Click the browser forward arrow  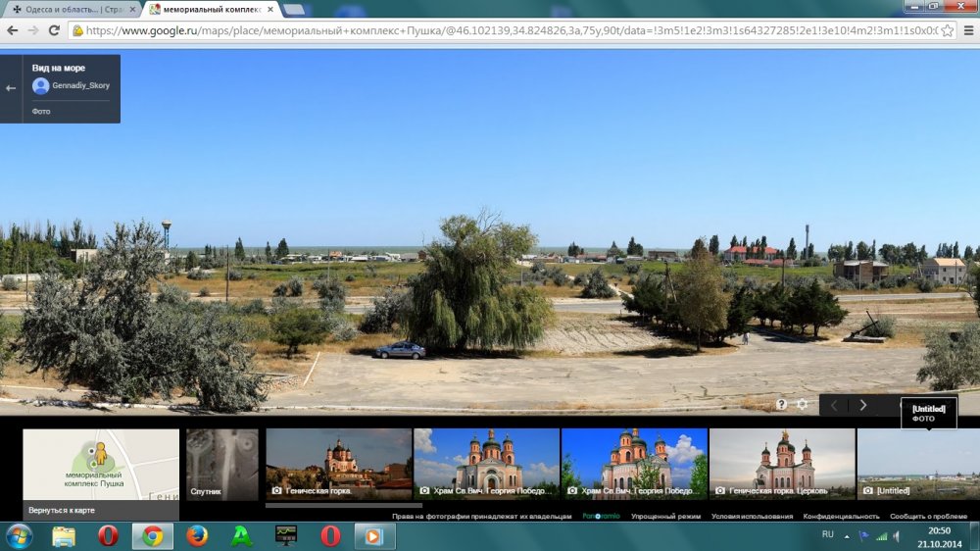[x=33, y=30]
